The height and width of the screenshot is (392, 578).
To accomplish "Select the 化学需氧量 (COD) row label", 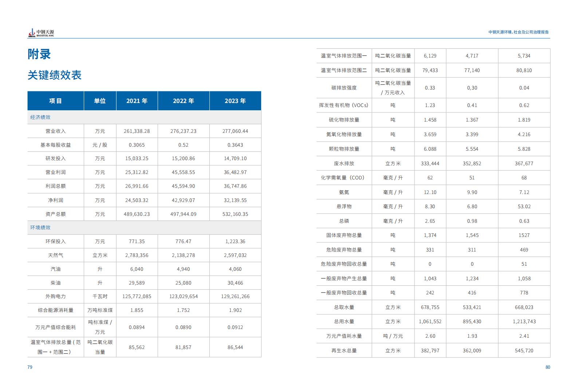I will click(344, 178).
